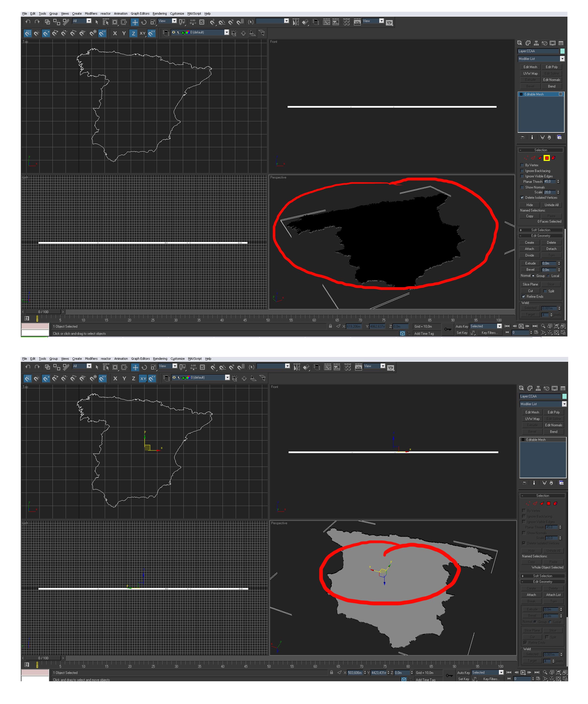Expand Soft Selection rollout in top panel

click(540, 230)
